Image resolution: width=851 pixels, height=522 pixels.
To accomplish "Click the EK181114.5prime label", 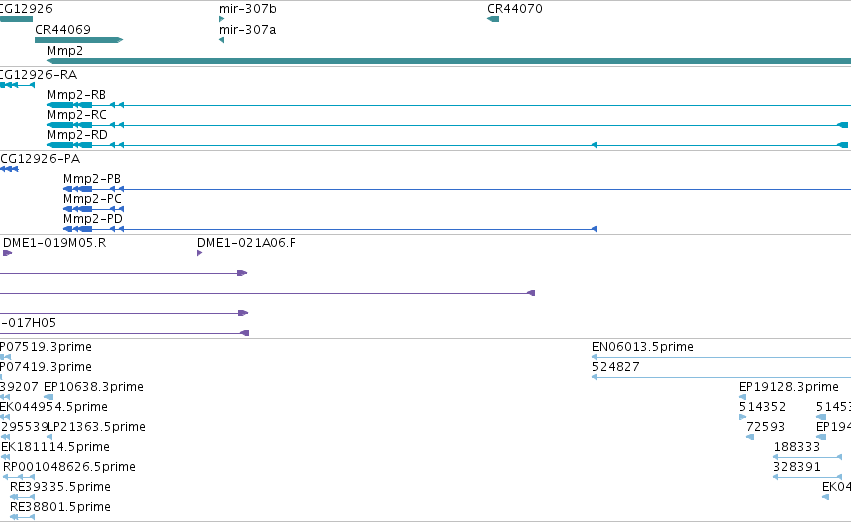I will pos(55,447).
